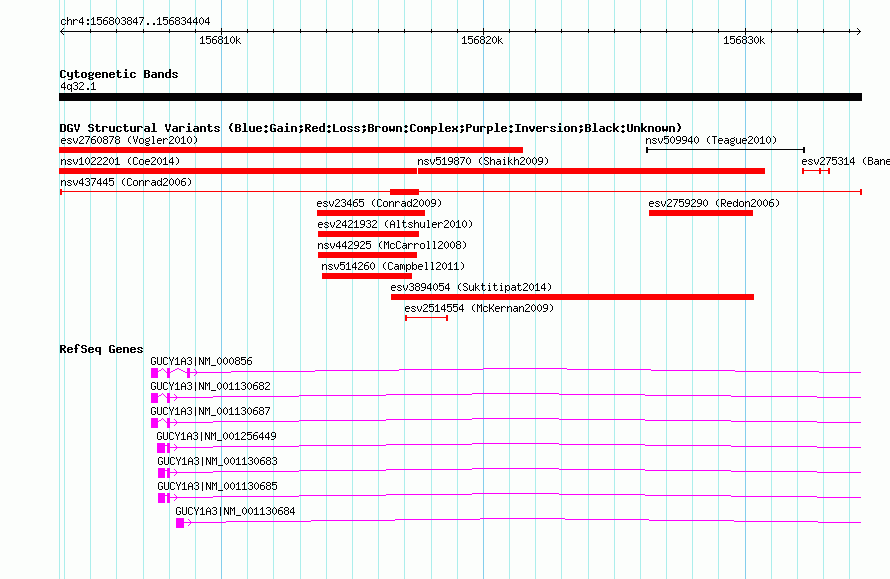Image resolution: width=890 pixels, height=579 pixels.
Task: Select the red esv2759290 loss bar
Action: coord(701,213)
